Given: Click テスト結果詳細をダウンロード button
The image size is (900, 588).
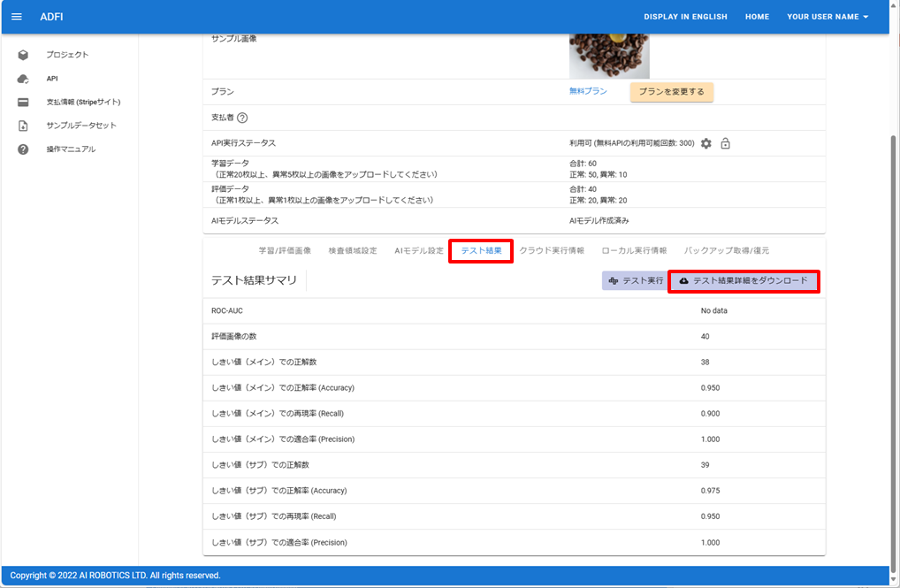Looking at the screenshot, I should tap(744, 281).
